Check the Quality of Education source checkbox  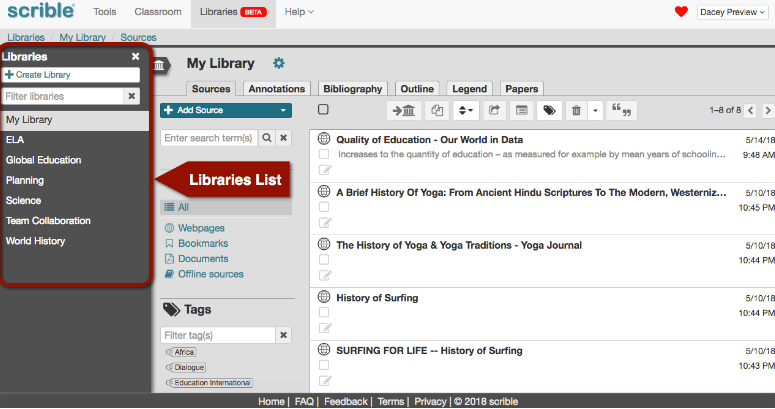point(324,154)
